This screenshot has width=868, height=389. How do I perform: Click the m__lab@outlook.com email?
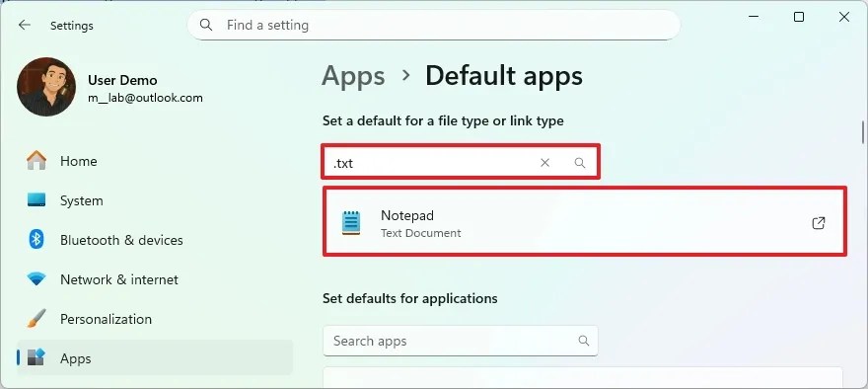tap(146, 98)
